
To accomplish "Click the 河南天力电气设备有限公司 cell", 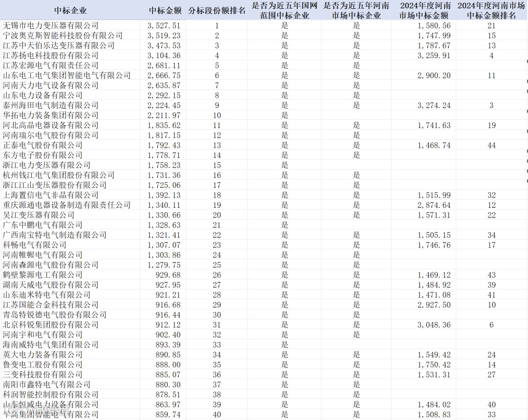I will [x=50, y=86].
